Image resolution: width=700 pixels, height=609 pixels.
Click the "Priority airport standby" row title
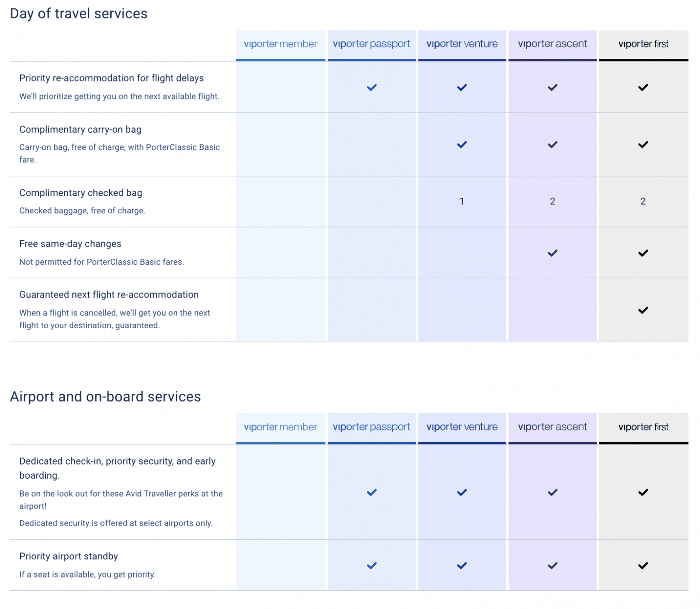tap(68, 556)
